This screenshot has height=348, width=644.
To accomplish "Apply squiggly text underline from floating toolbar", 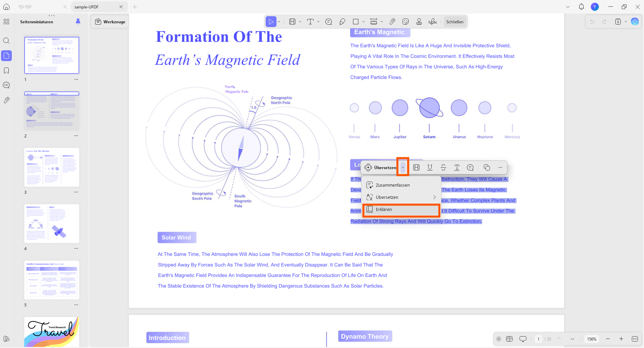I will point(457,167).
